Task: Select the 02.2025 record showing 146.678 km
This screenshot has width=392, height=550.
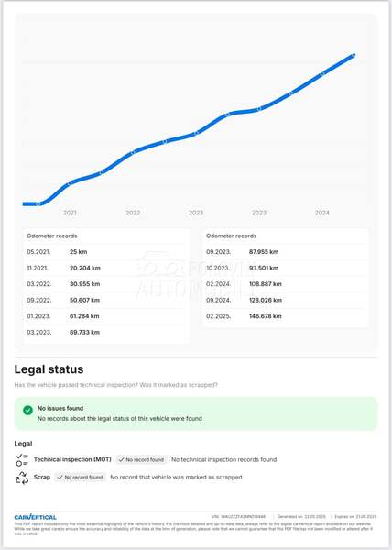Action: (286, 316)
